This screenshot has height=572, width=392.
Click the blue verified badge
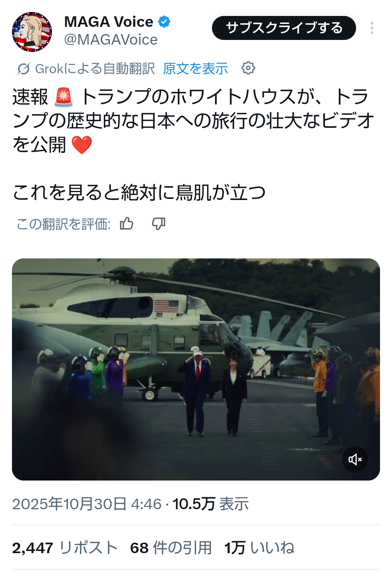pyautogui.click(x=164, y=22)
